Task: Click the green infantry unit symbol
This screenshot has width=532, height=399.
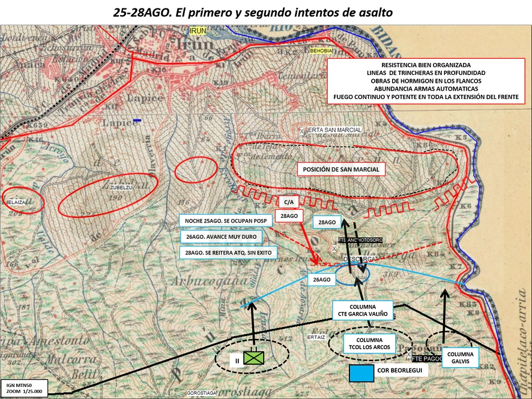Action: (254, 358)
